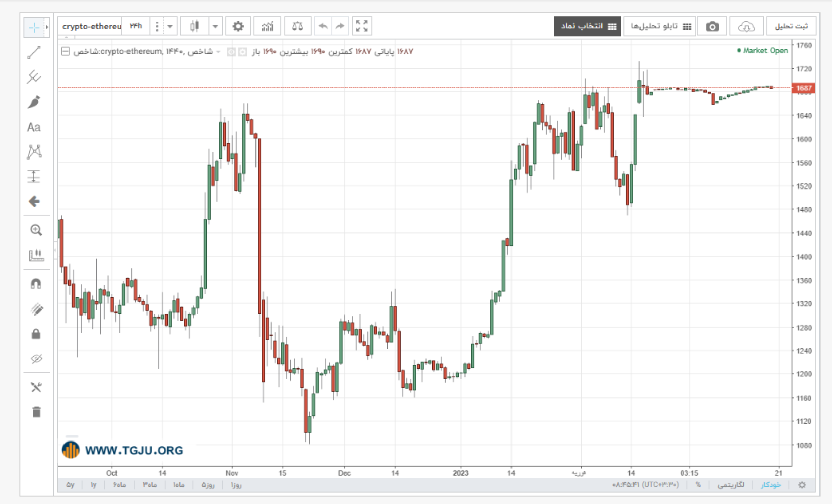Select the crosshair cursor tool
This screenshot has width=832, height=504.
pos(34,27)
